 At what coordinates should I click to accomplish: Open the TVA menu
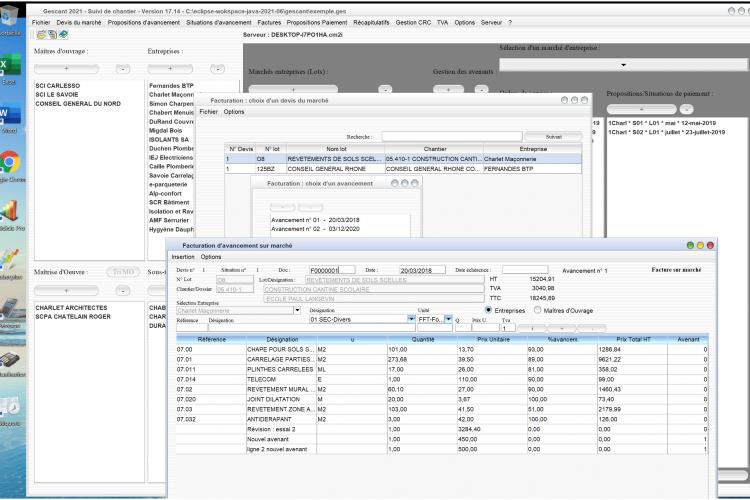pos(442,22)
